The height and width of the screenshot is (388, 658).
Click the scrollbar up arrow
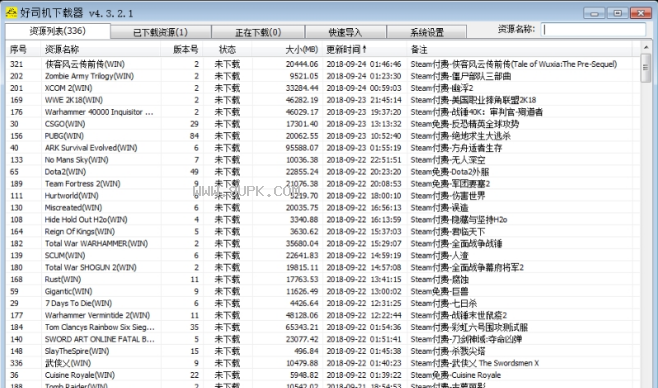pyautogui.click(x=645, y=48)
